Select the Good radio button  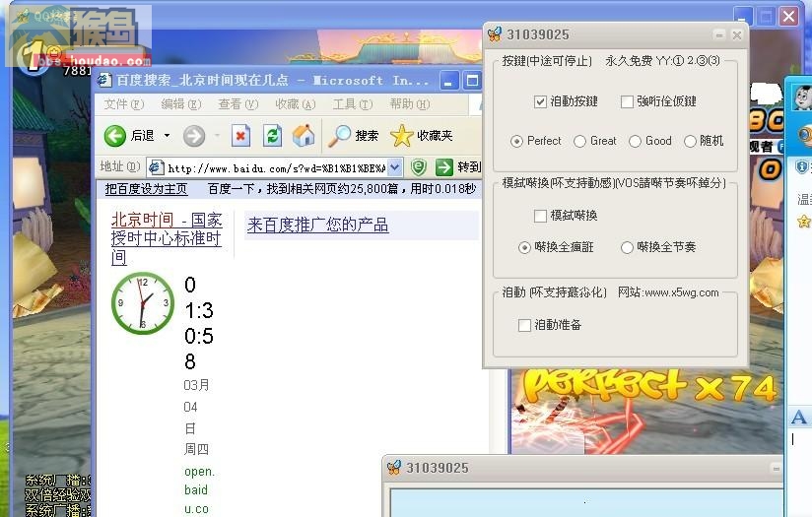pyautogui.click(x=635, y=141)
